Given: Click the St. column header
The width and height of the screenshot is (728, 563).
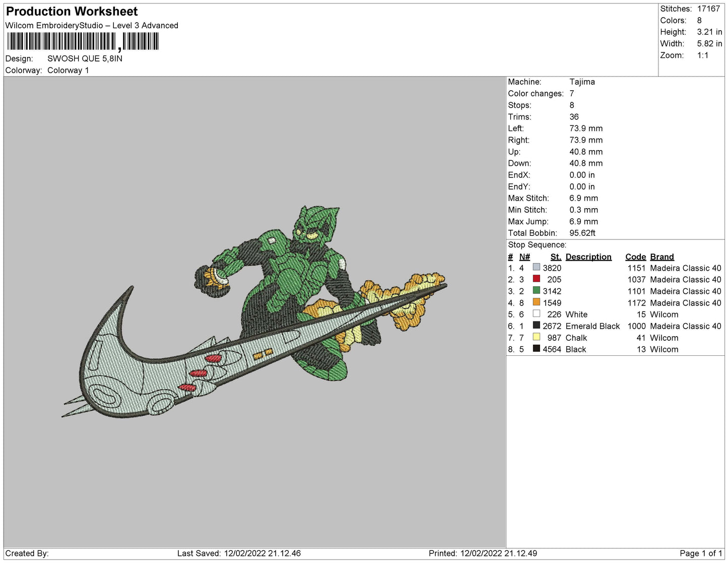Looking at the screenshot, I should [555, 257].
